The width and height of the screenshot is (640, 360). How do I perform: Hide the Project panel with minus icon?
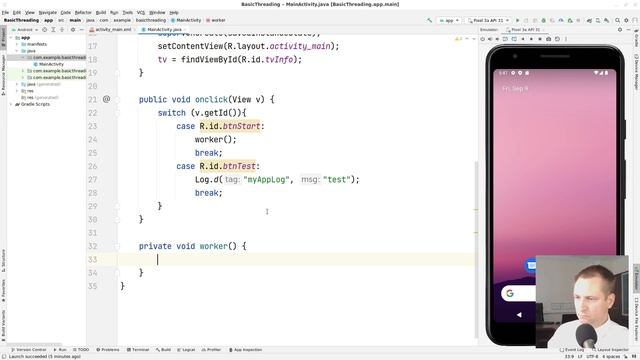[81, 29]
